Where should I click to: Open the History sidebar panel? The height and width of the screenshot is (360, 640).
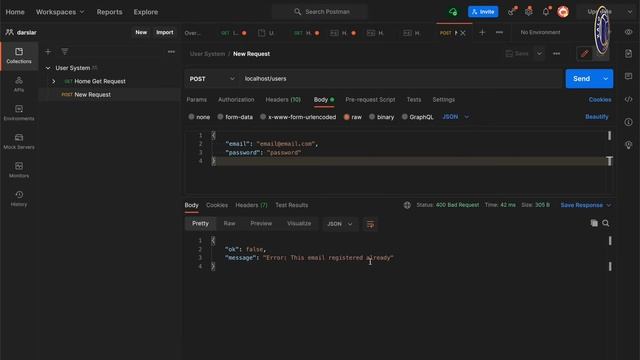[19, 198]
